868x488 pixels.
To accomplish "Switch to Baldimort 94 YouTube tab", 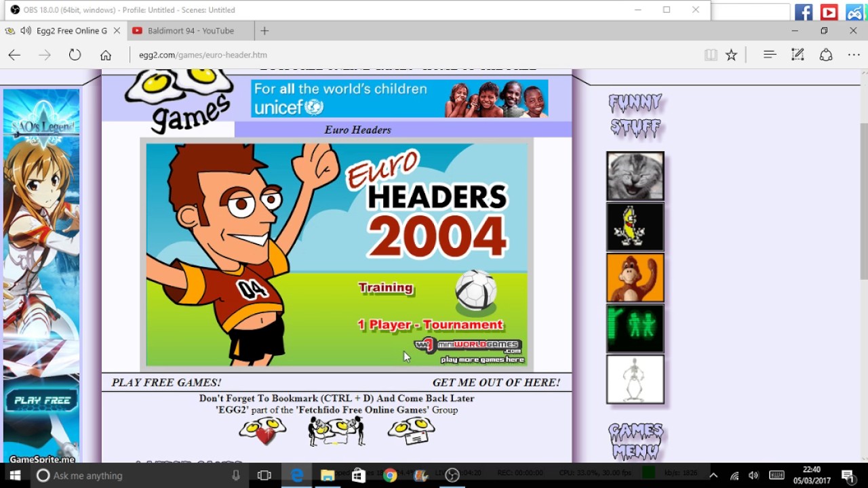I will point(191,30).
